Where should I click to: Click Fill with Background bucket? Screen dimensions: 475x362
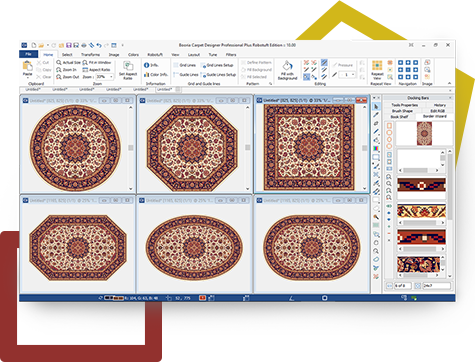tap(287, 70)
